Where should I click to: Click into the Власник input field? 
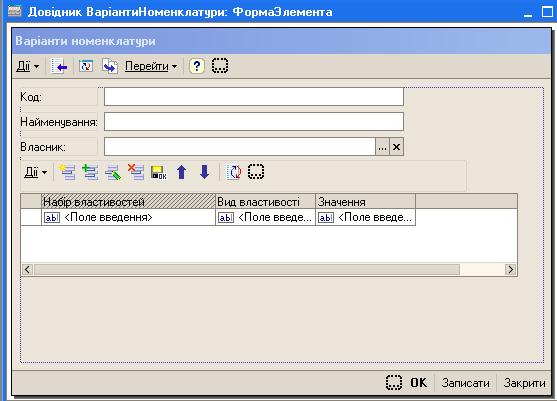(x=240, y=147)
